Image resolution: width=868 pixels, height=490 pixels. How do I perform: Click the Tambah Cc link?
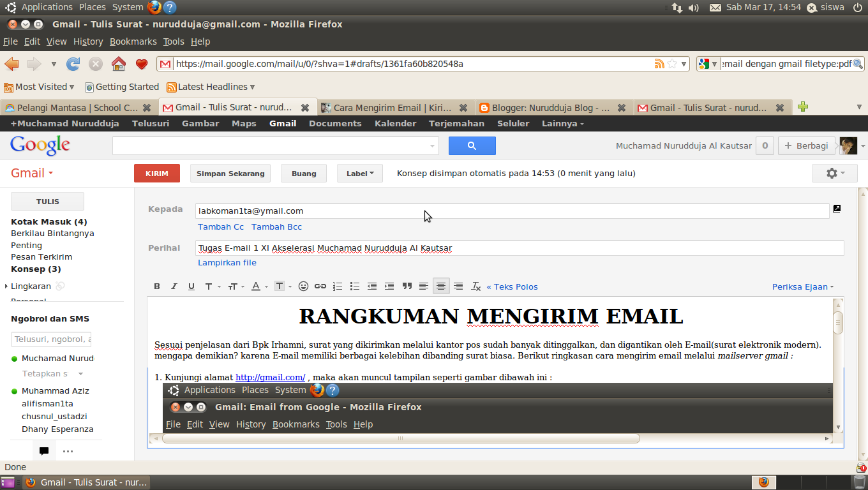pyautogui.click(x=221, y=227)
